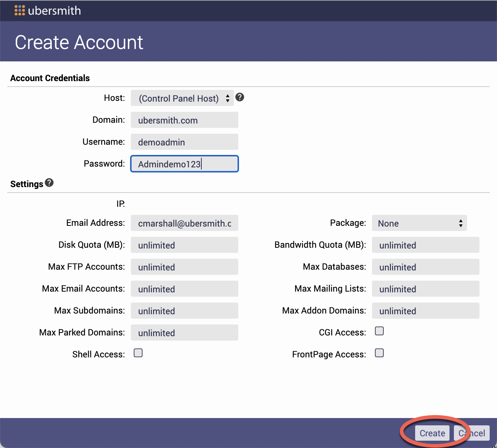The height and width of the screenshot is (448, 497).
Task: Open the Host dropdown
Action: (x=182, y=98)
